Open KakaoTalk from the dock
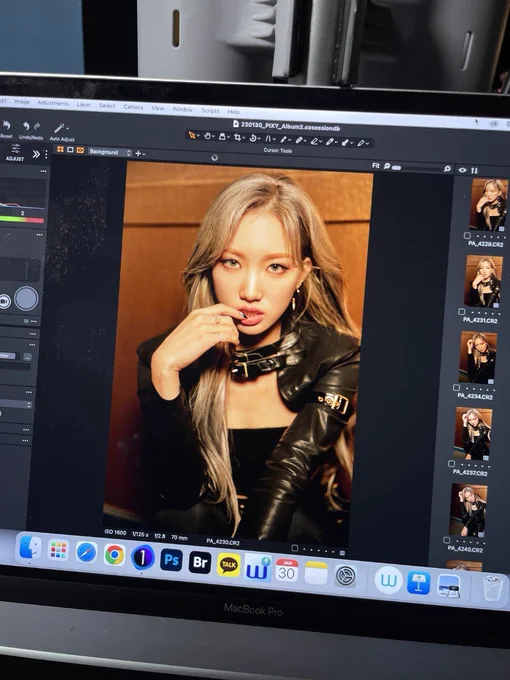This screenshot has height=680, width=510. click(229, 565)
